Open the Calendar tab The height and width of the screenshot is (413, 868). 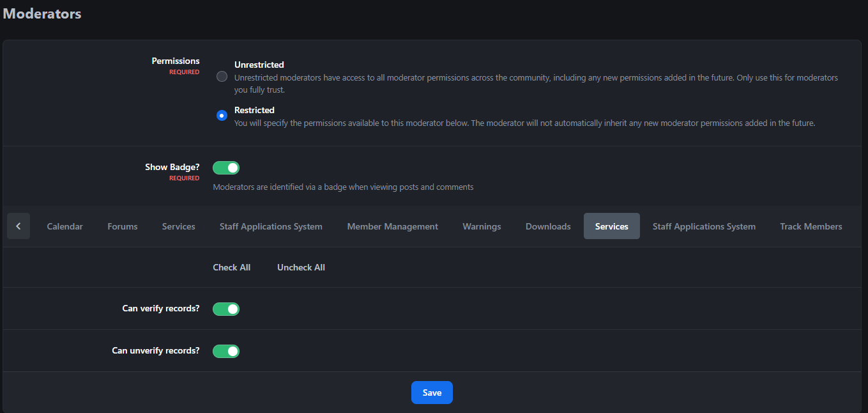click(65, 226)
